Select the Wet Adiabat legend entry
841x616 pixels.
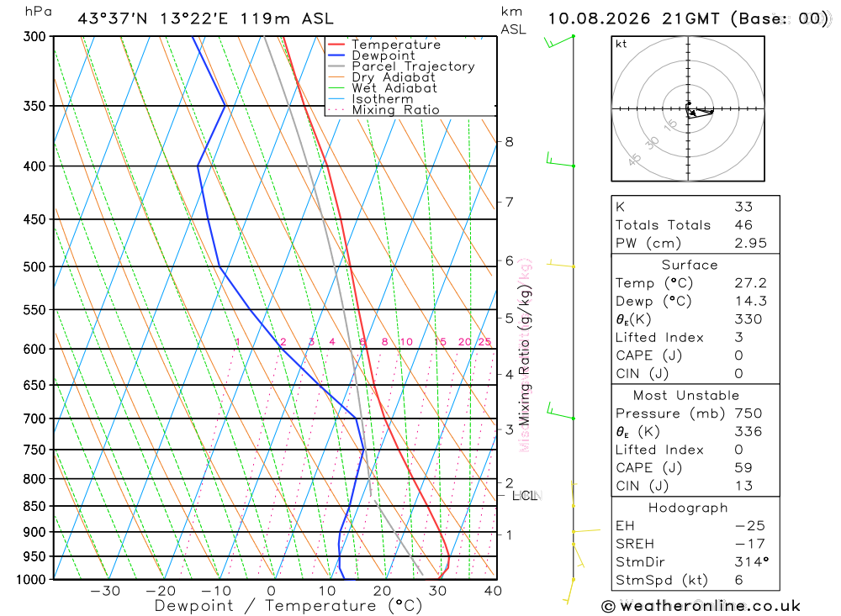tap(382, 88)
